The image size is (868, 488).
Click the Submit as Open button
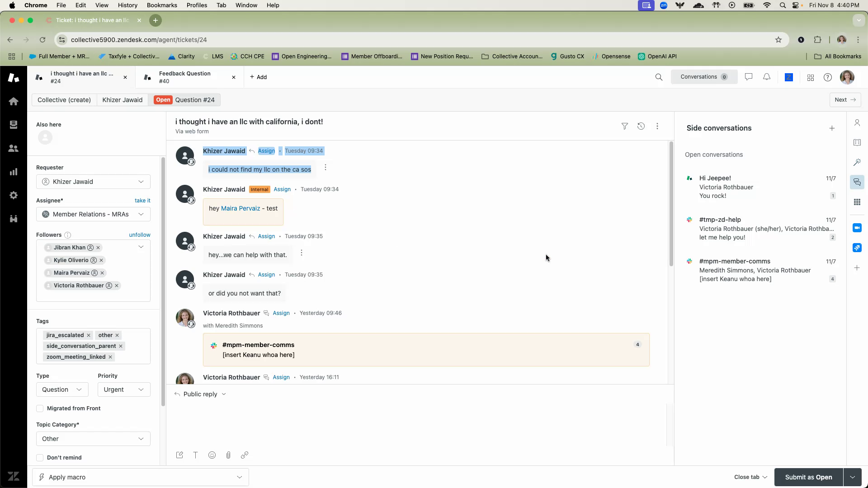point(808,477)
